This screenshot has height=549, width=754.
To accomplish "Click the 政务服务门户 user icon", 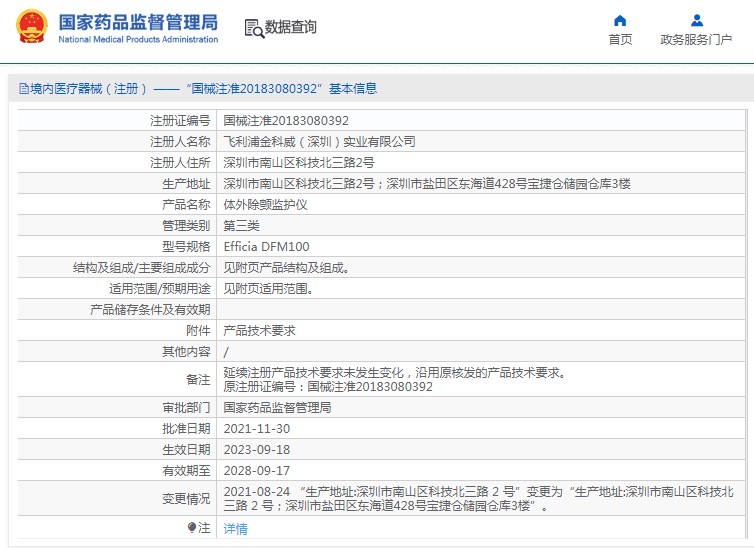I will (x=696, y=20).
